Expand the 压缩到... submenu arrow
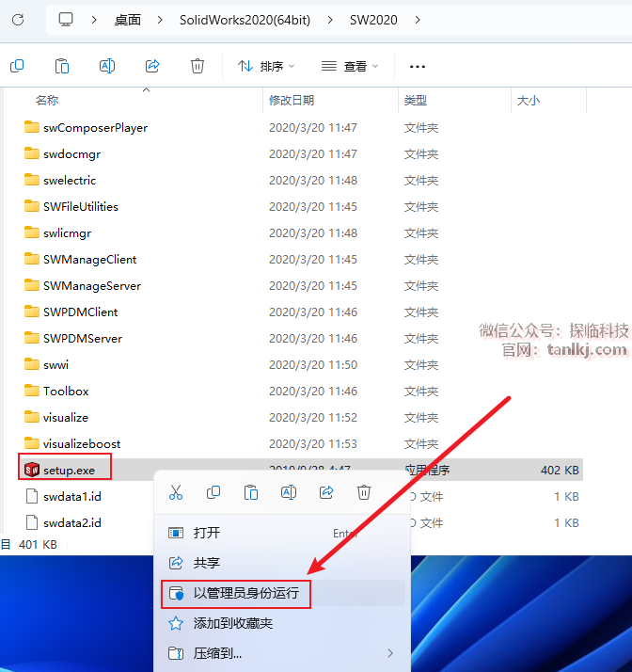This screenshot has height=672, width=632. pos(390,653)
